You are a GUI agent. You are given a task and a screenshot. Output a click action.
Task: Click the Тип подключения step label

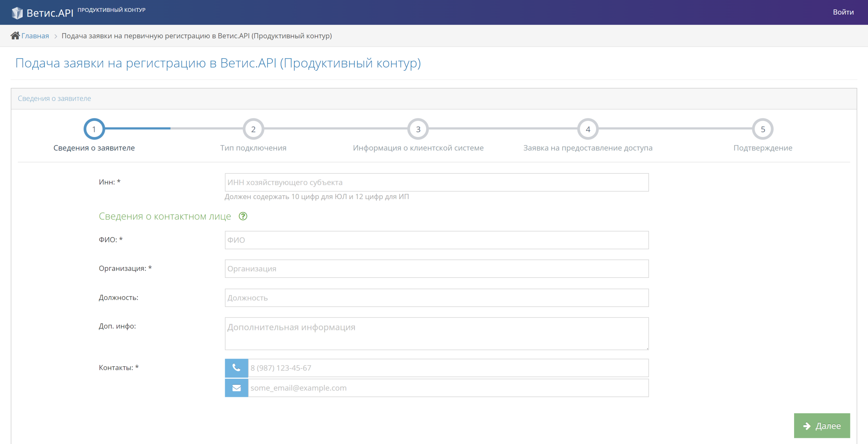253,148
